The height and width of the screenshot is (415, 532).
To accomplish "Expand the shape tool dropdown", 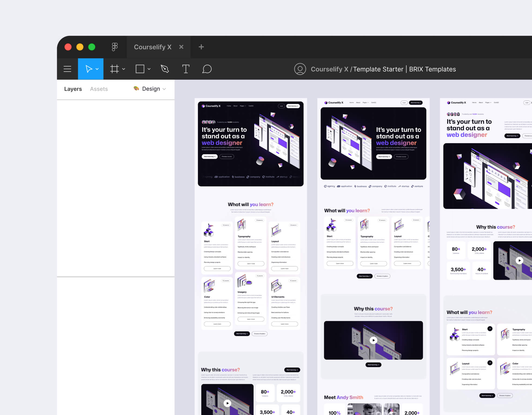I will 148,69.
